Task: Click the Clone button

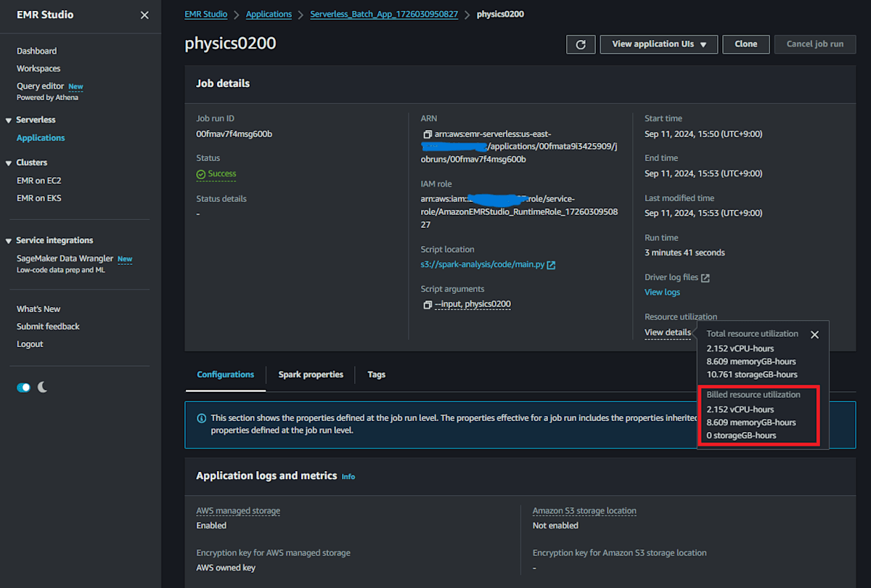Action: 745,44
